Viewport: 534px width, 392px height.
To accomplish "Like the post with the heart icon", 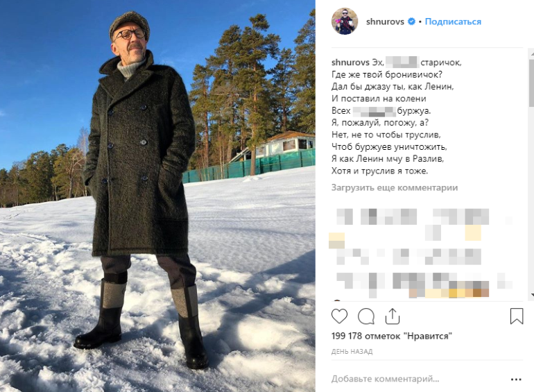I will point(339,316).
